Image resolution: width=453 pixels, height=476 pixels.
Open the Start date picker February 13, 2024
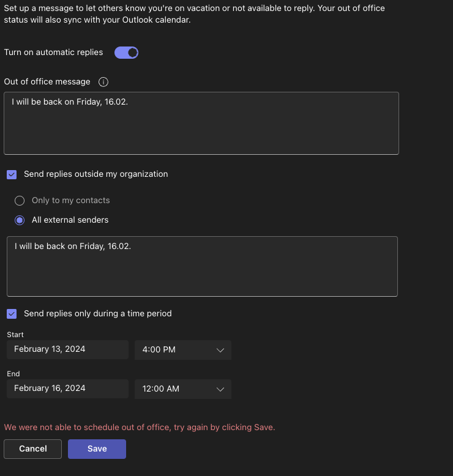(x=67, y=349)
